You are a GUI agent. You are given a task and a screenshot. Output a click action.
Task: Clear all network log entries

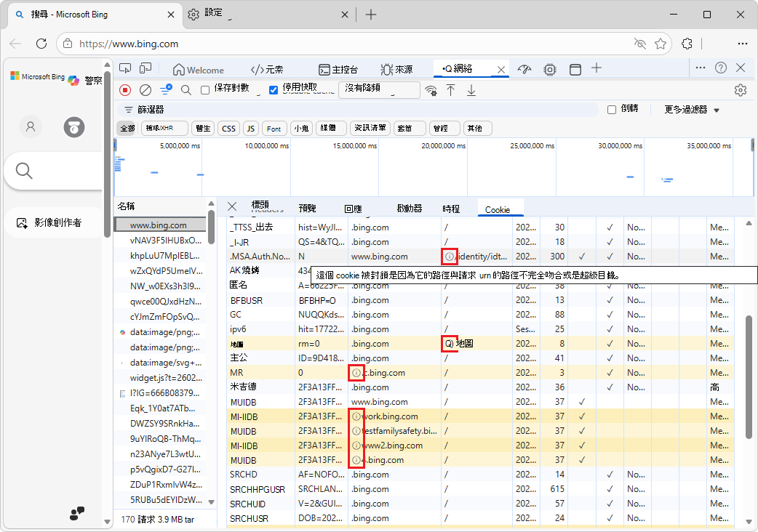tap(144, 89)
